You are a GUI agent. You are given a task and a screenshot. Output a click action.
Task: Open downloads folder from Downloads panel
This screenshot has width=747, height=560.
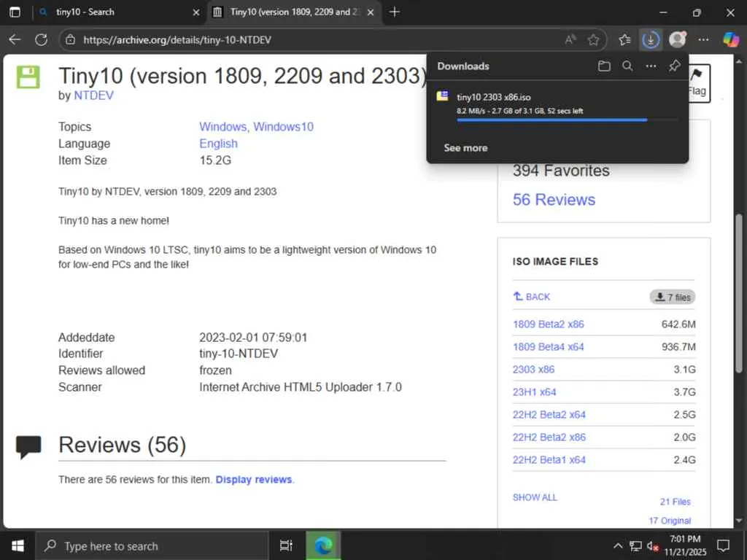604,66
